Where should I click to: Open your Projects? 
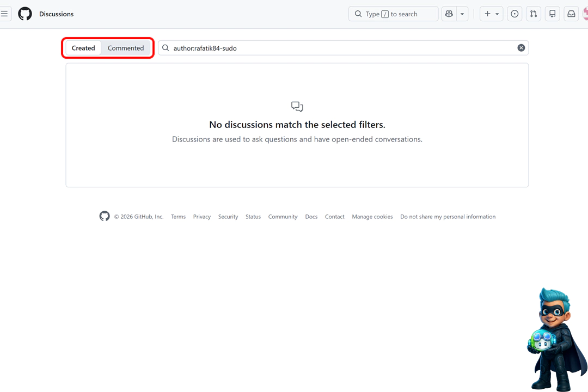[552, 14]
